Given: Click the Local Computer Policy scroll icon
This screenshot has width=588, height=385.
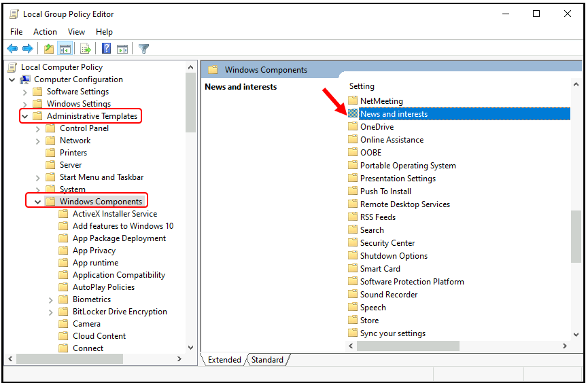Looking at the screenshot, I should coord(12,67).
